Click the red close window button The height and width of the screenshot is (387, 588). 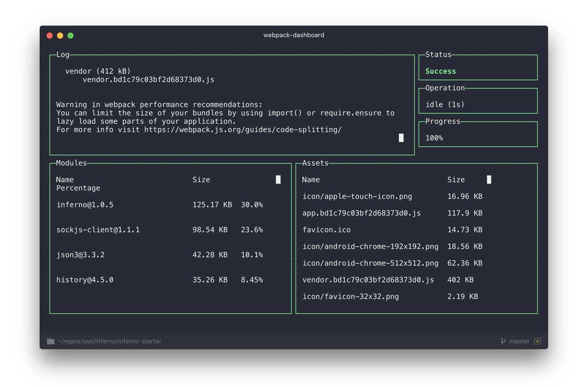point(49,35)
